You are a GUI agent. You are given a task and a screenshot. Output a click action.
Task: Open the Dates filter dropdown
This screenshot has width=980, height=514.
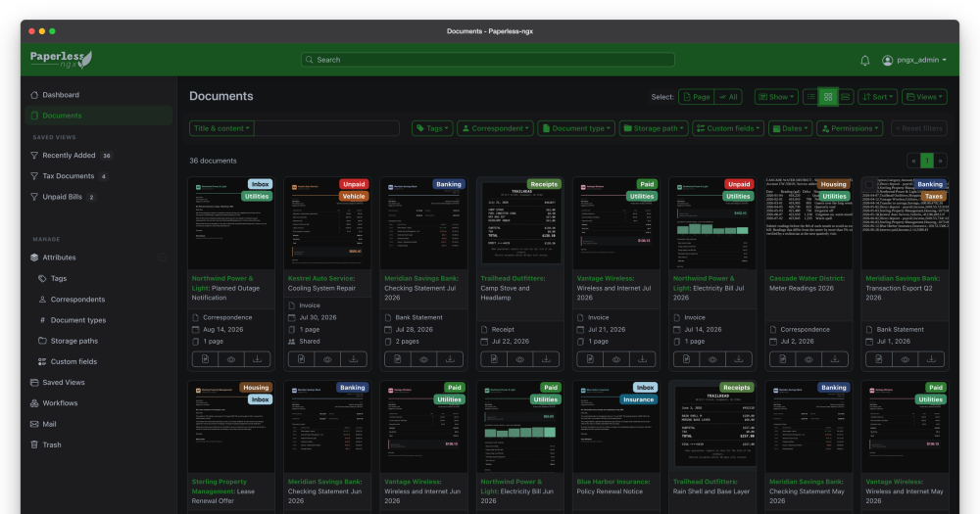tap(791, 128)
